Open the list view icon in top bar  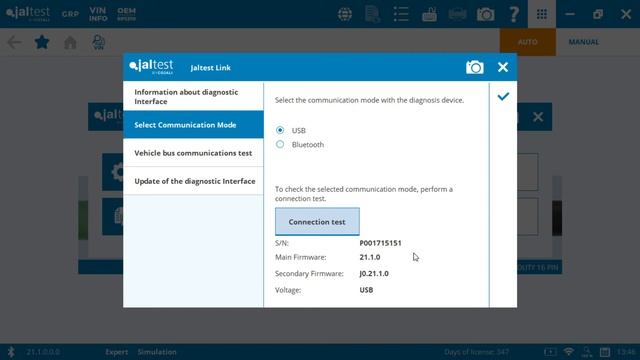tap(401, 14)
